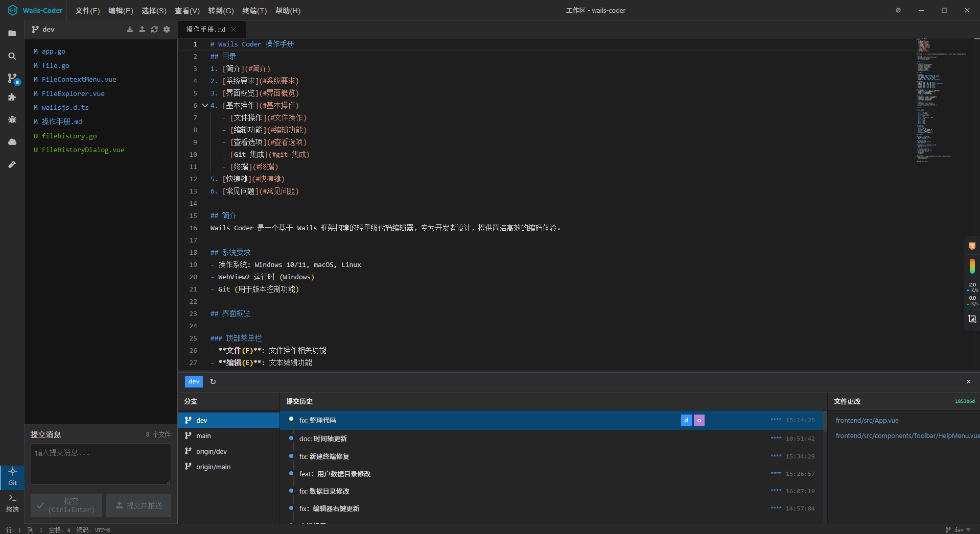Open the debug bug icon

(12, 119)
